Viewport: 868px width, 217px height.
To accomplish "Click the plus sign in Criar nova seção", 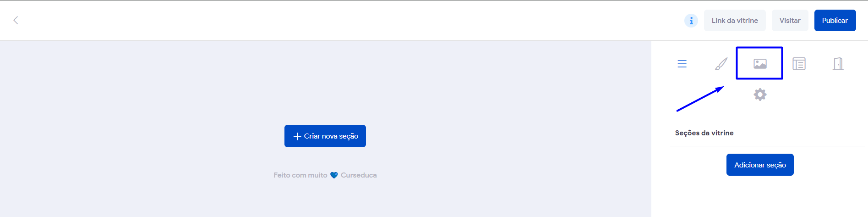I will [x=297, y=136].
